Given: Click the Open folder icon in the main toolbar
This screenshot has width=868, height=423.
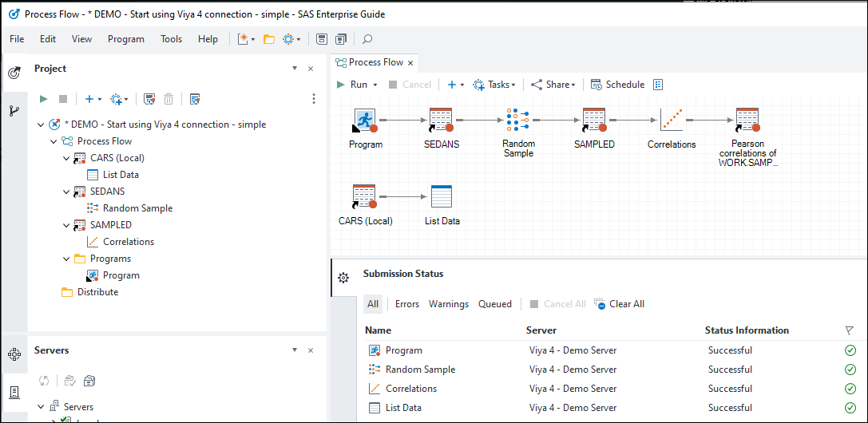Looking at the screenshot, I should point(269,39).
